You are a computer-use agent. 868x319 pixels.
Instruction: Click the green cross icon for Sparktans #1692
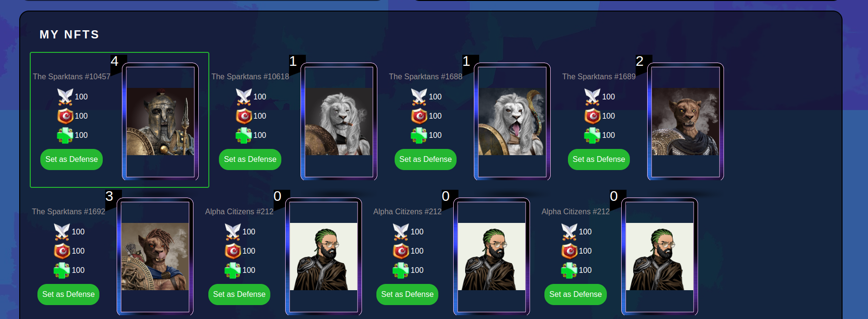[62, 270]
